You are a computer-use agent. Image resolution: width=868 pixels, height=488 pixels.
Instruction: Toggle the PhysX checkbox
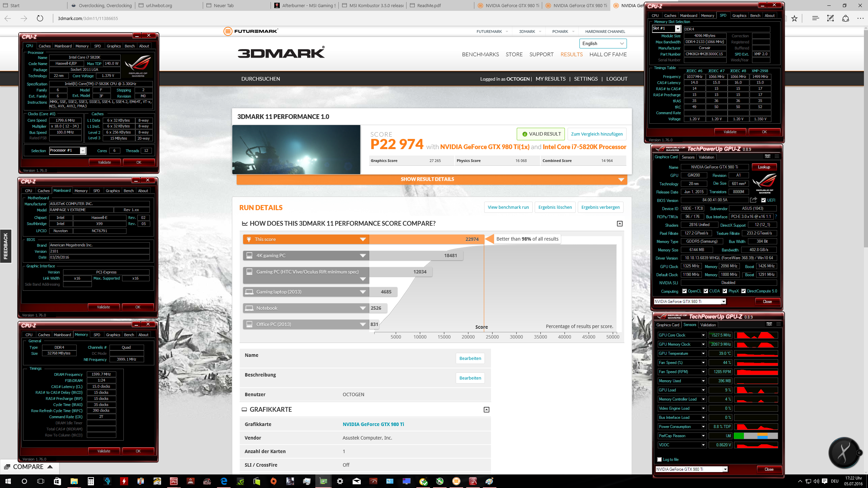tap(725, 291)
